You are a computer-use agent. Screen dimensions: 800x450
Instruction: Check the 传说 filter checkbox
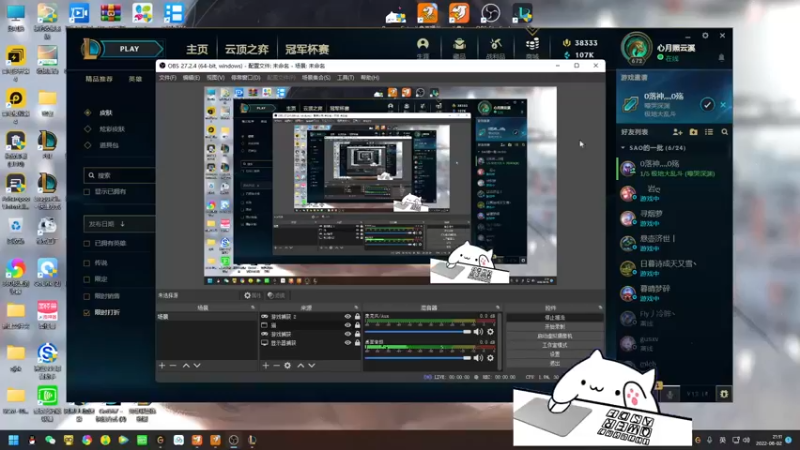coord(87,263)
